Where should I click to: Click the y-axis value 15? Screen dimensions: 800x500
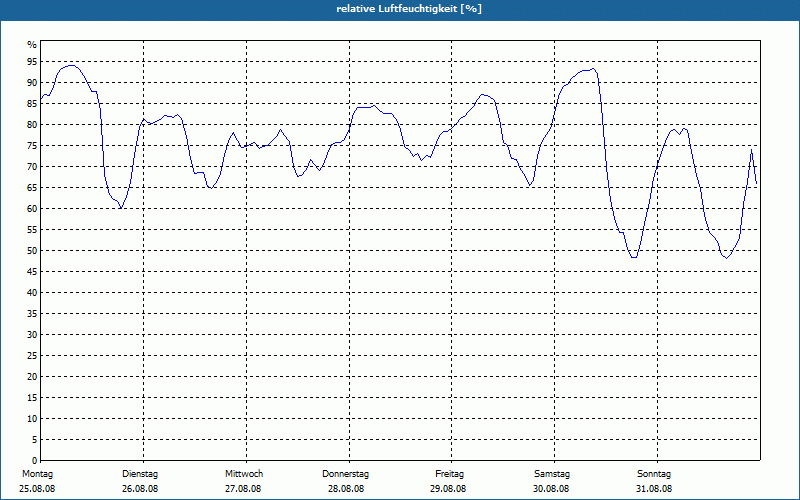pyautogui.click(x=32, y=397)
